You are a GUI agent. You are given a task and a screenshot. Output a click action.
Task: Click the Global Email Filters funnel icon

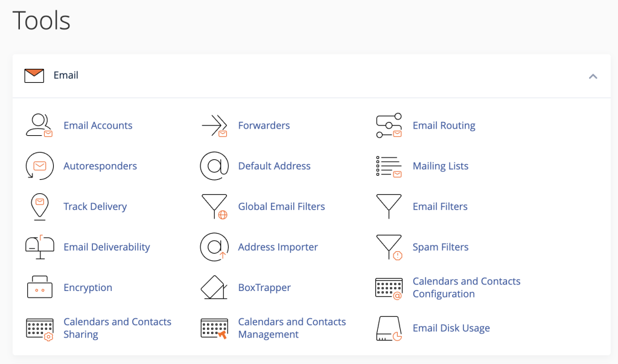pyautogui.click(x=215, y=206)
